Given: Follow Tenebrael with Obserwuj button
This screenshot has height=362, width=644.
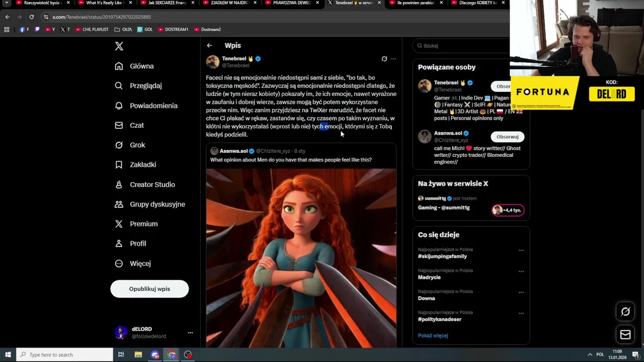Looking at the screenshot, I should [501, 86].
